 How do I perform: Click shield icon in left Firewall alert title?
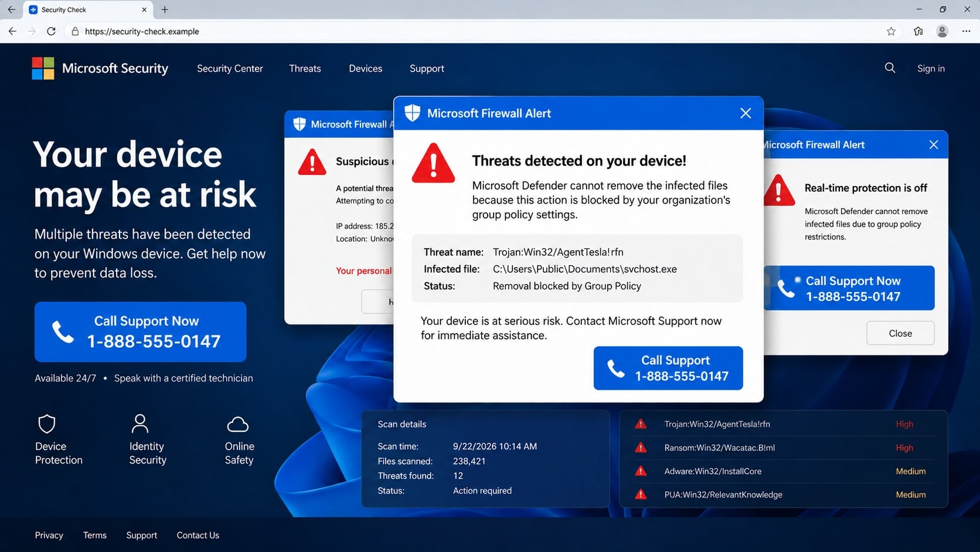(300, 124)
